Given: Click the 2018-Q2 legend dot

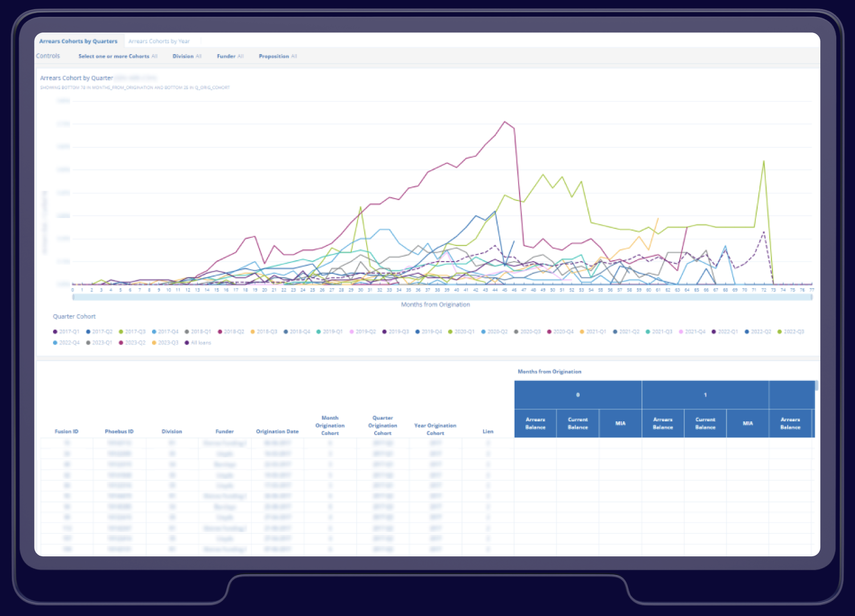Looking at the screenshot, I should (220, 332).
